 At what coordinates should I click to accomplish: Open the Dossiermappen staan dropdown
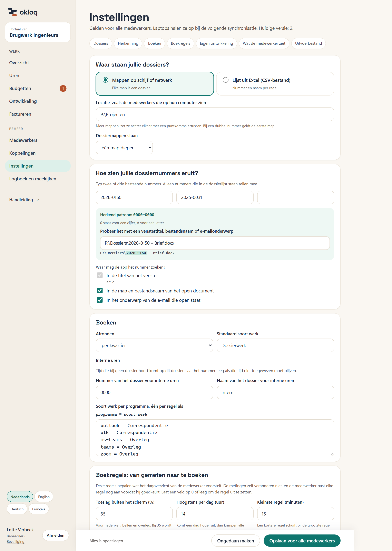[124, 148]
